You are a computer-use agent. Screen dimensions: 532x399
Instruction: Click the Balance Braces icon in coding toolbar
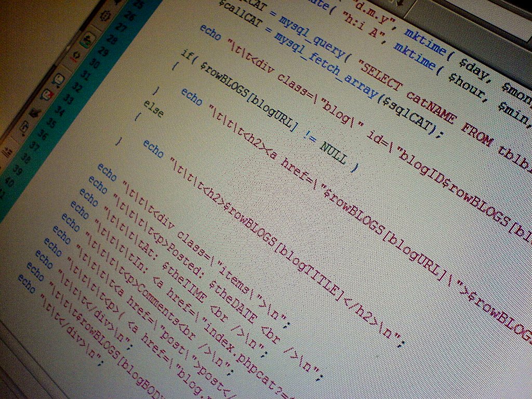[104, 15]
